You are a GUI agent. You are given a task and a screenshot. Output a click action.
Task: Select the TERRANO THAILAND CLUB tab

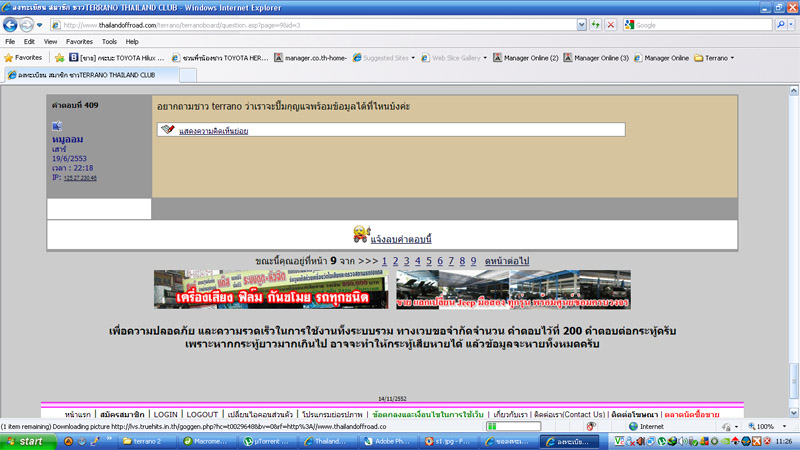[92, 75]
